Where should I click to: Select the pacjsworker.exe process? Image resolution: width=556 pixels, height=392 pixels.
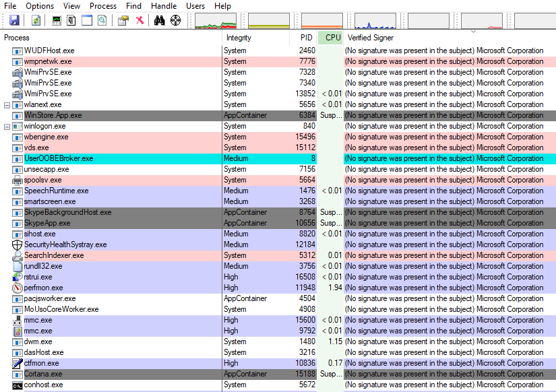[x=278, y=299]
